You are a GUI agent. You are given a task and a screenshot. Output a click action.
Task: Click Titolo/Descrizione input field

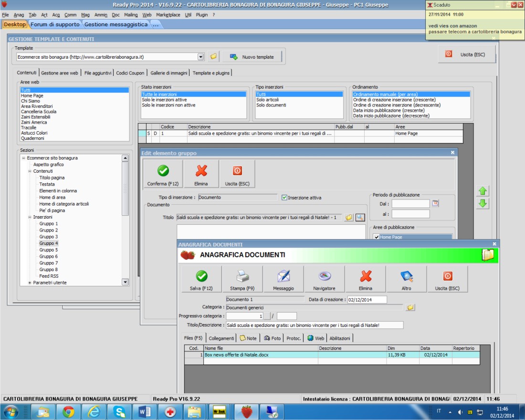pos(315,325)
